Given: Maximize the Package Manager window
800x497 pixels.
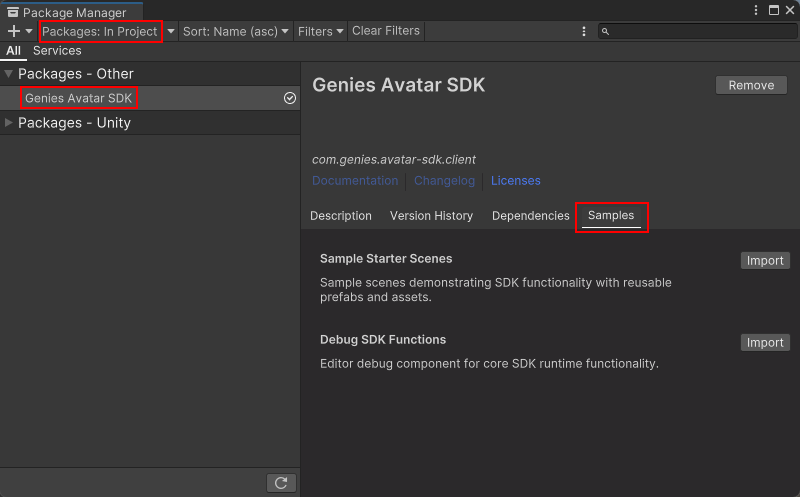Looking at the screenshot, I should click(774, 10).
